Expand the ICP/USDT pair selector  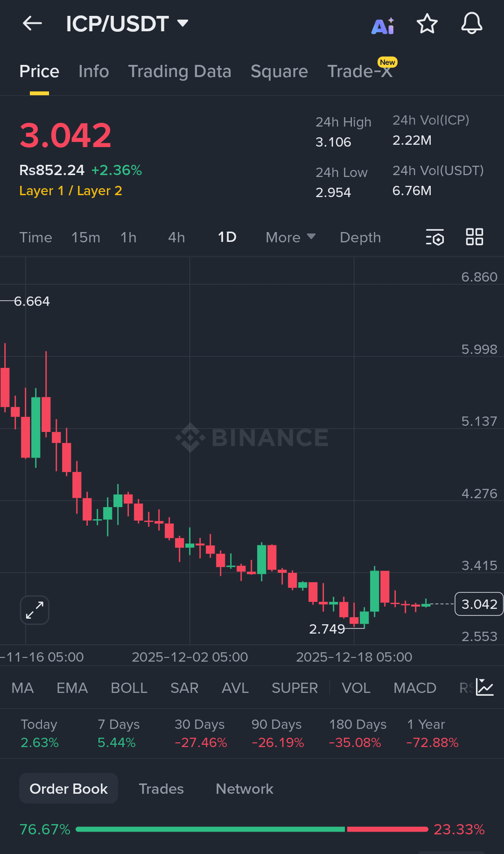(127, 23)
